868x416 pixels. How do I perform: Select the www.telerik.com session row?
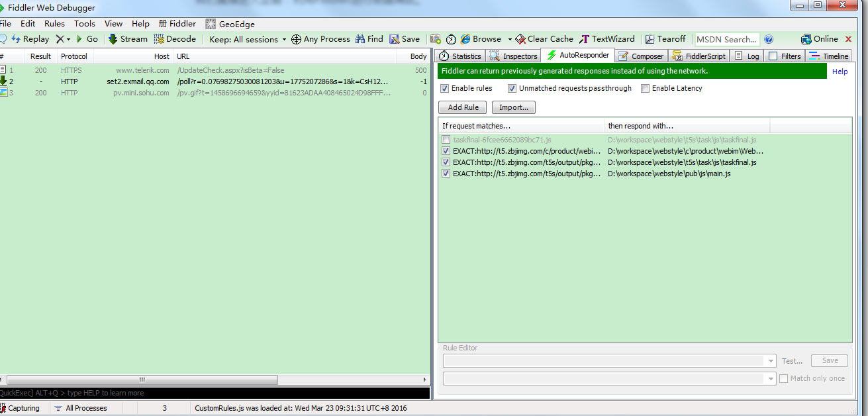(x=215, y=70)
